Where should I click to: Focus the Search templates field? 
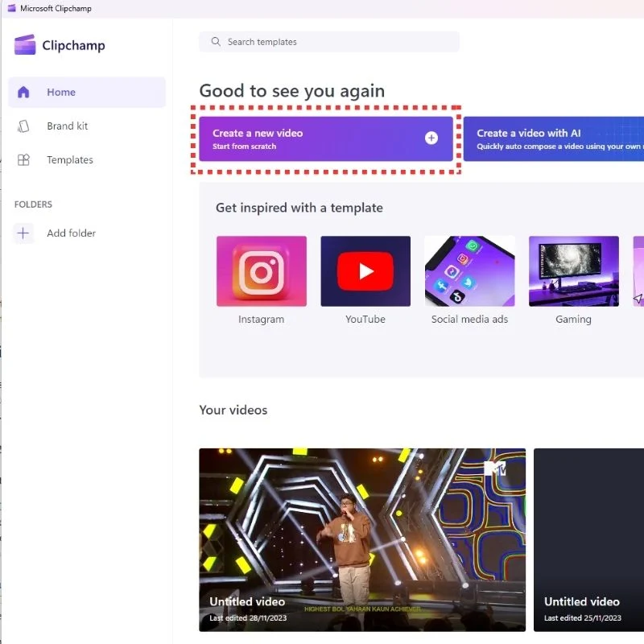point(329,42)
